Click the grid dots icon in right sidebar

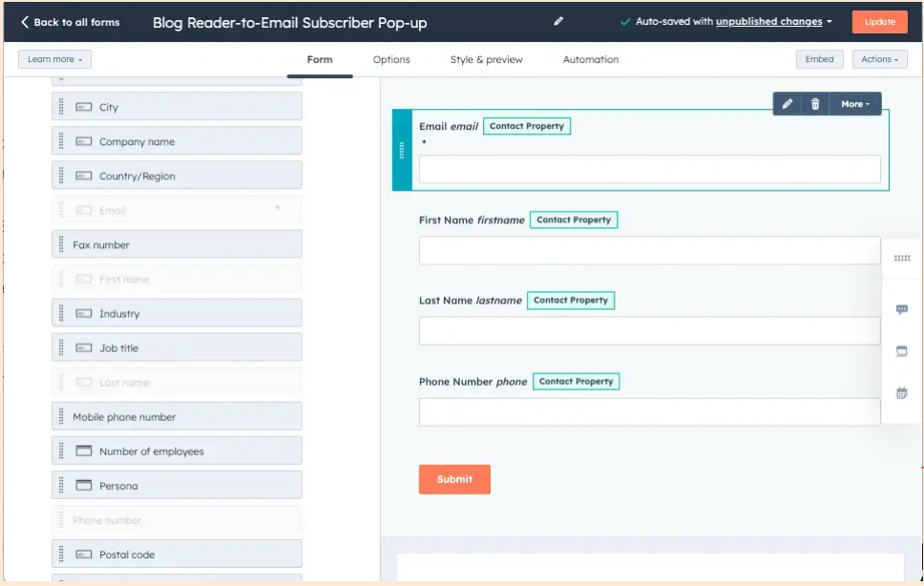[902, 259]
